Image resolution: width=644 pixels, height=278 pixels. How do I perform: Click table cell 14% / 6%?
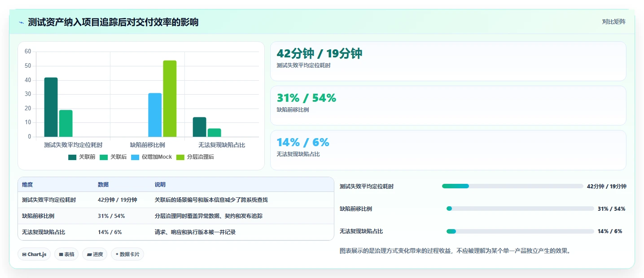(x=110, y=232)
